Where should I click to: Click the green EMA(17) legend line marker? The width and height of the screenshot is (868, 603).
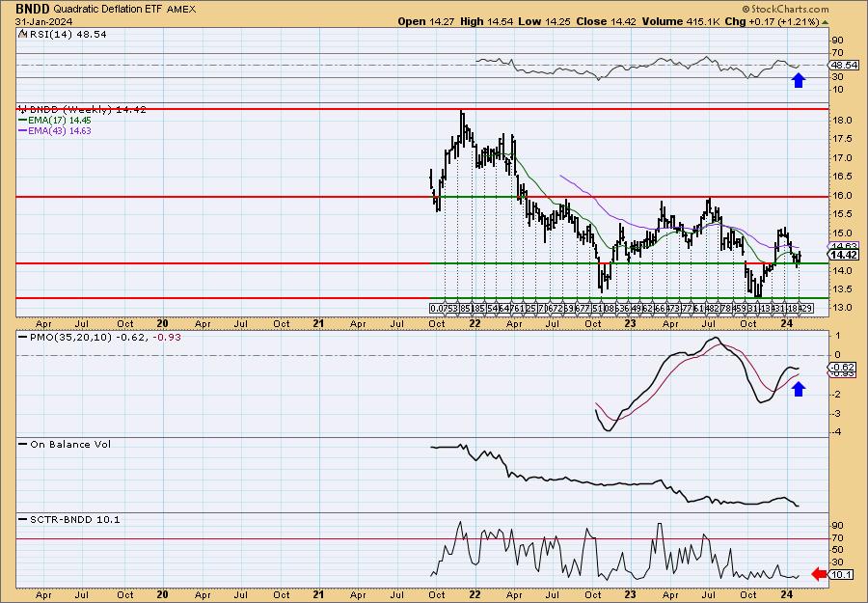pyautogui.click(x=23, y=121)
